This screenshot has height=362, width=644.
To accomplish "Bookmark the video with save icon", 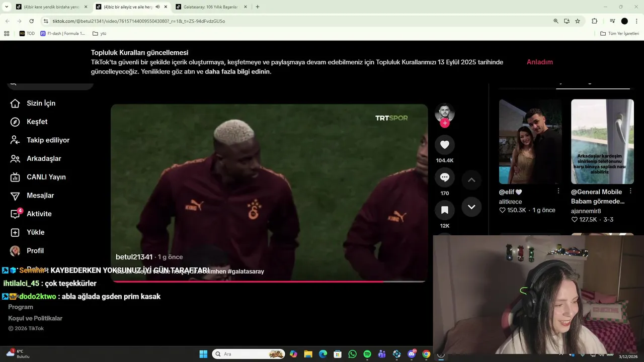I will point(445,210).
